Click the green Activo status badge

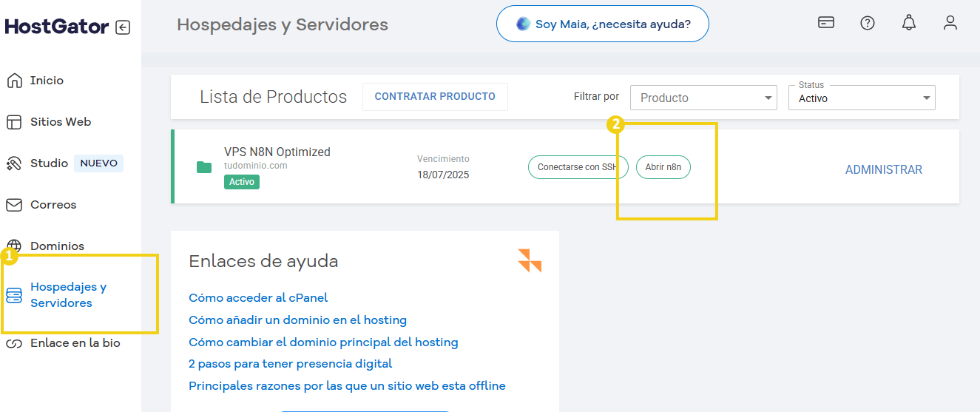pos(242,182)
